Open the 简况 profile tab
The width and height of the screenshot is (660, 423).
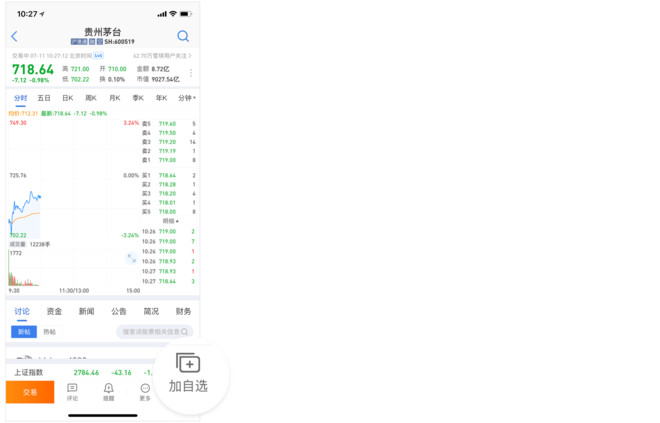151,311
